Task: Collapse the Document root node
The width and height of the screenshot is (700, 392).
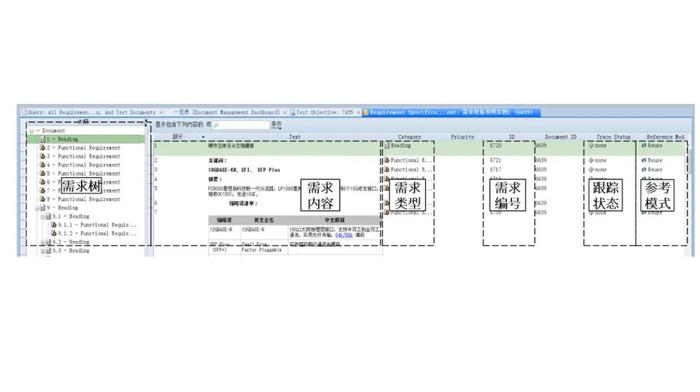Action: [x=32, y=131]
